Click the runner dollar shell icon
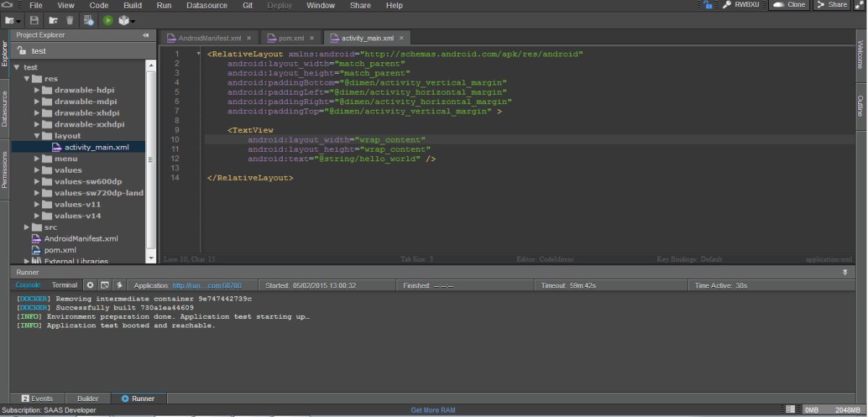Screen dimensions: 868x417 [119, 285]
